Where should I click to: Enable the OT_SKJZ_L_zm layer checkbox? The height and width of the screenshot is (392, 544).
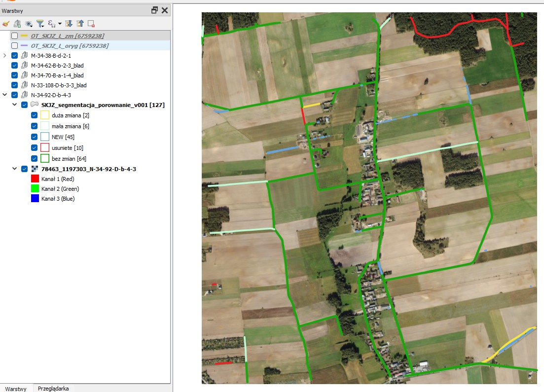tap(14, 36)
